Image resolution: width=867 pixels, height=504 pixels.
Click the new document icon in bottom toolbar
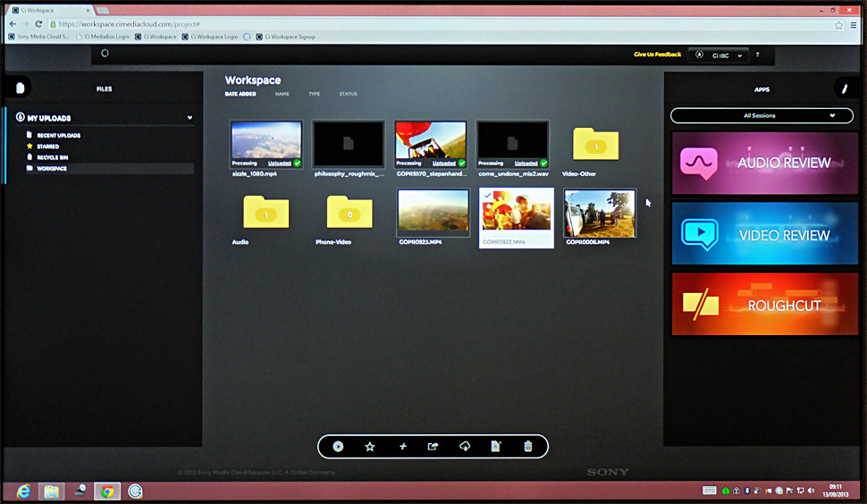click(496, 447)
